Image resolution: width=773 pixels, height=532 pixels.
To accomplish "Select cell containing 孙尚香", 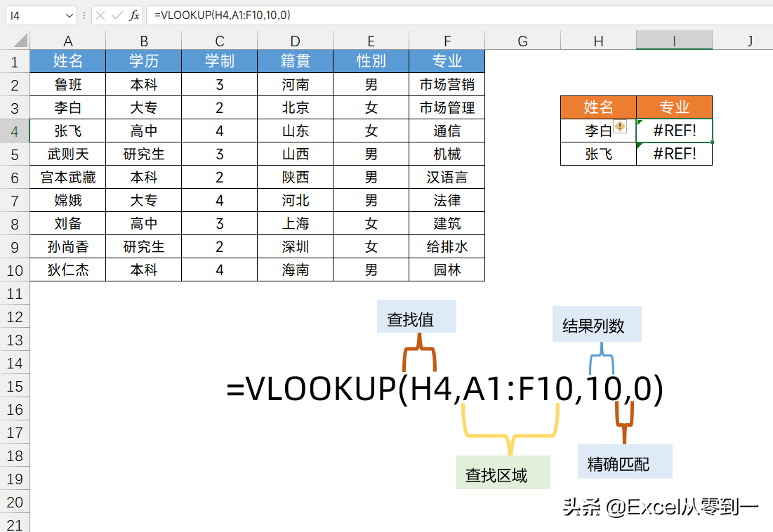I will 68,246.
